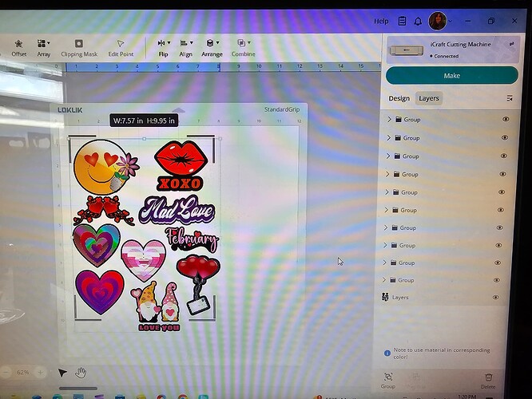532x399 pixels.
Task: Hide the sixth Group layer with its eye icon
Action: coord(500,210)
